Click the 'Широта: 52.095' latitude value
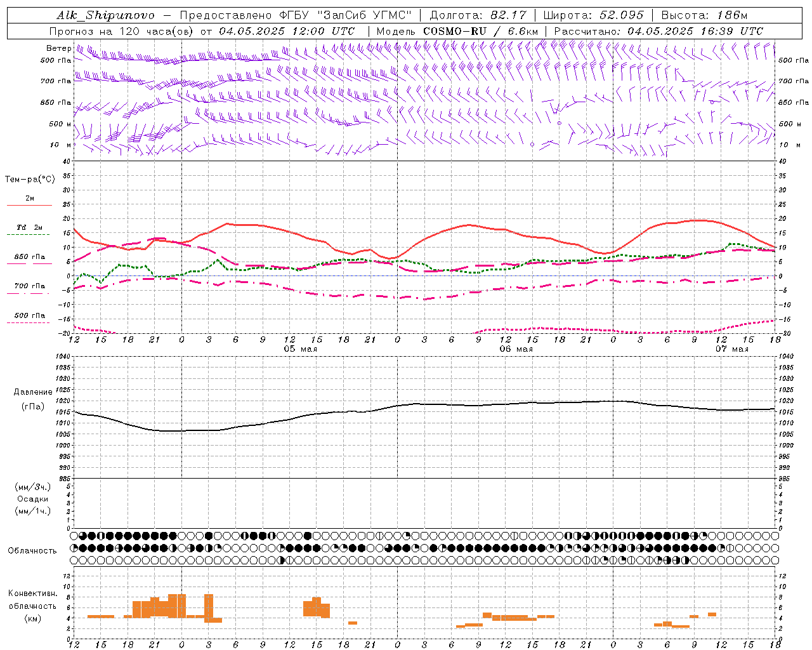 click(594, 15)
